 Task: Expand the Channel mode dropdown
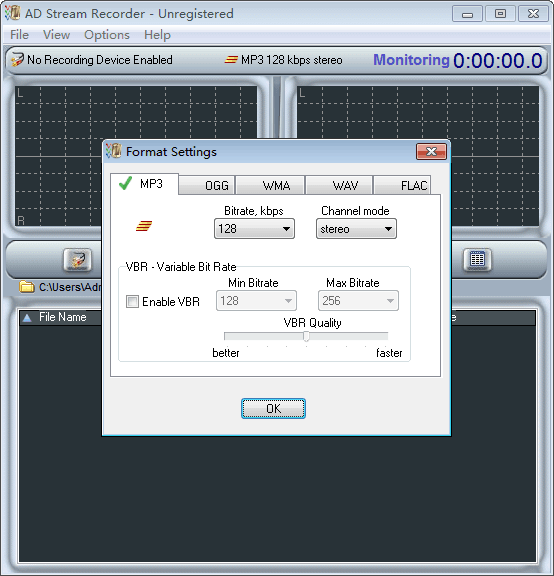pos(356,228)
